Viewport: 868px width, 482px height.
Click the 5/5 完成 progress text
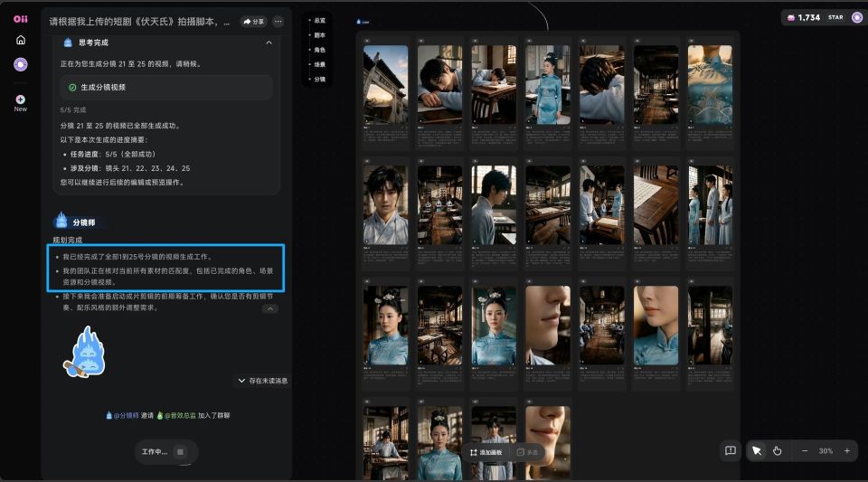(x=73, y=109)
